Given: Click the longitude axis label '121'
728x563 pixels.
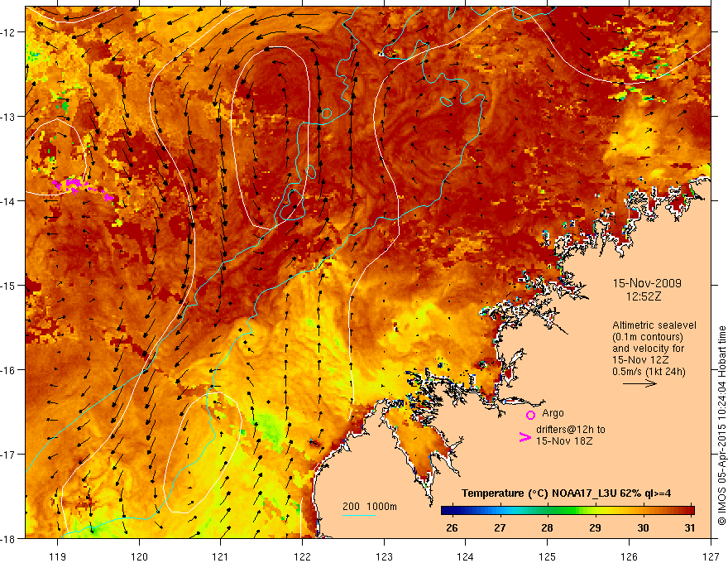Looking at the screenshot, I should point(221,556).
